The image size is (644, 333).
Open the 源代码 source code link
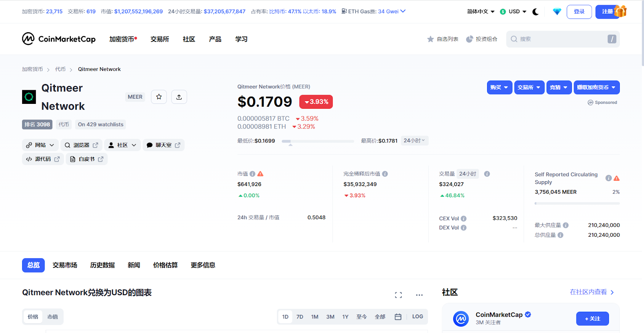tap(43, 159)
